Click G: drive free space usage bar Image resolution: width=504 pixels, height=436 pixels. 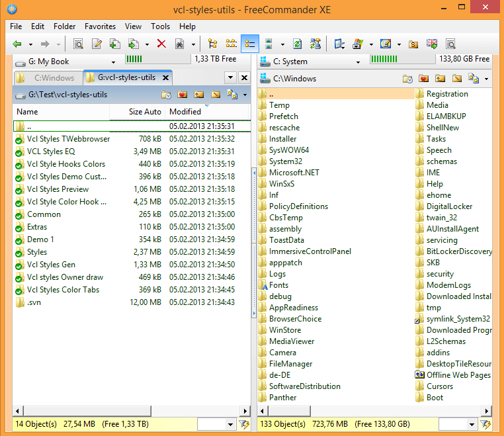158,59
